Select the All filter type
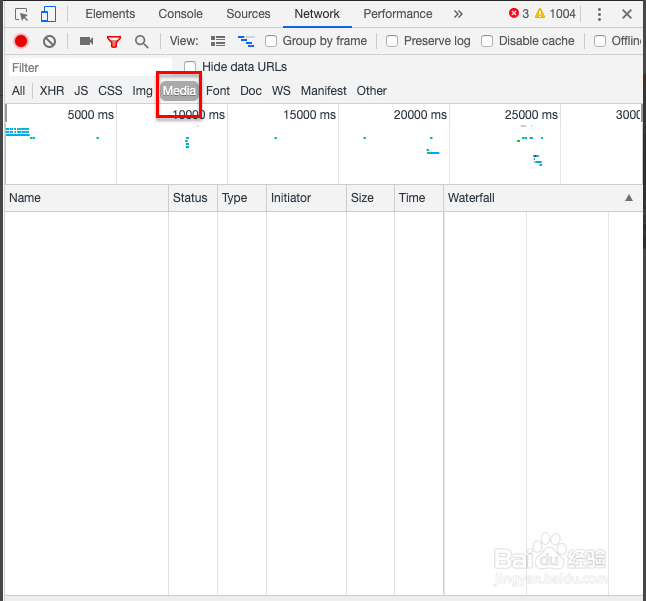646x601 pixels. (19, 91)
